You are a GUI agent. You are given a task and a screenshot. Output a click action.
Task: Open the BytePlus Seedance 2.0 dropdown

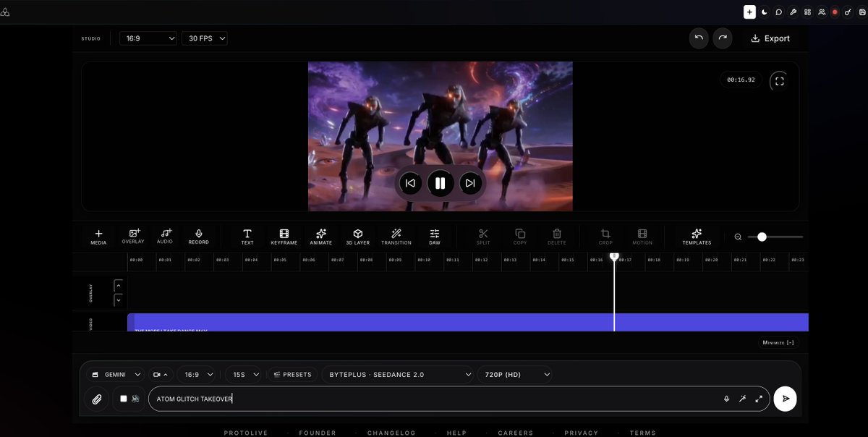pyautogui.click(x=397, y=375)
